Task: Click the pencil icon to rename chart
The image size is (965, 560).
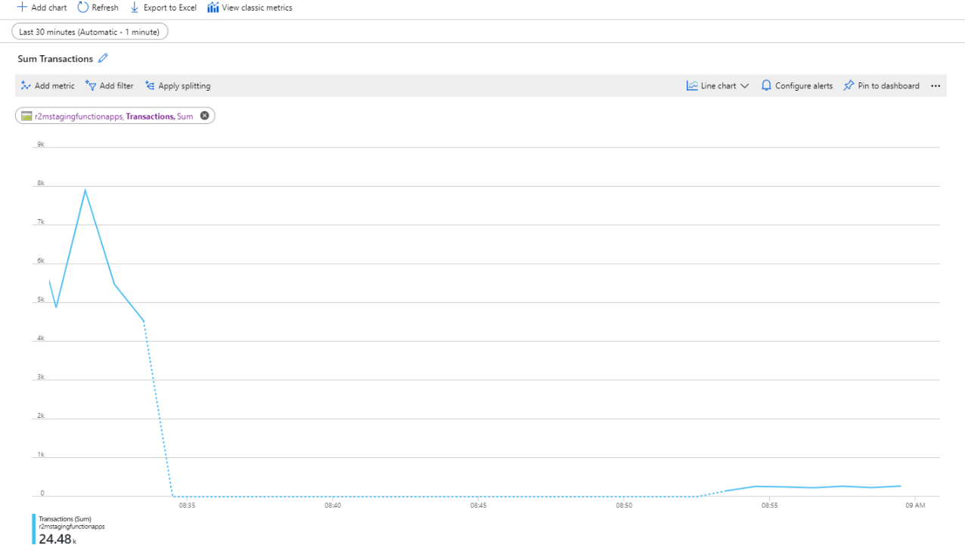Action: (104, 58)
